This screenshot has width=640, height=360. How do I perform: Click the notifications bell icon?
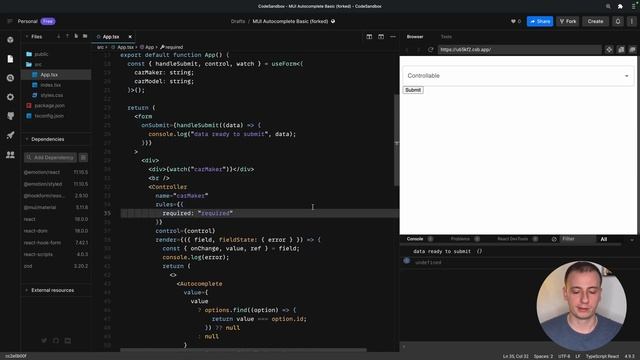618,21
